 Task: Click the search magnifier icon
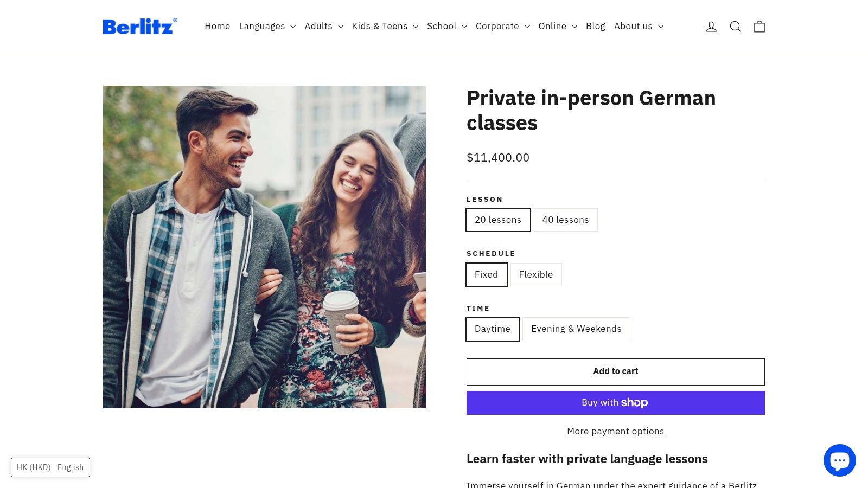736,26
